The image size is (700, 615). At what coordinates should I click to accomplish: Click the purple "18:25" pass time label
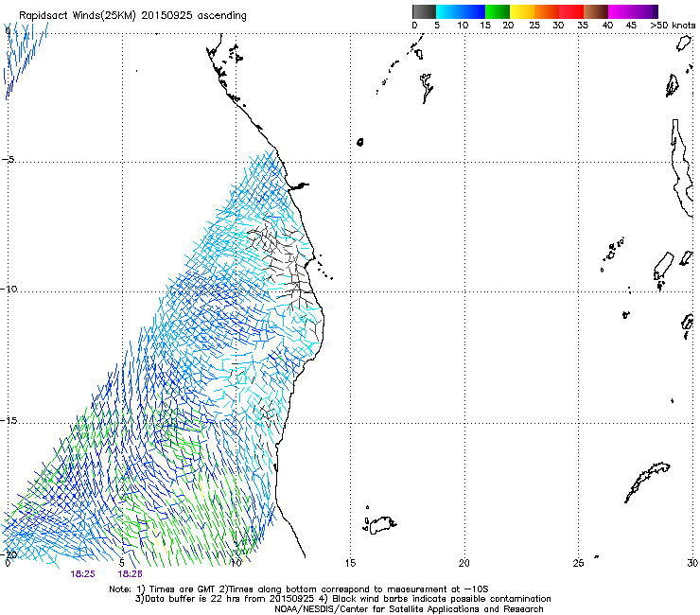click(82, 574)
